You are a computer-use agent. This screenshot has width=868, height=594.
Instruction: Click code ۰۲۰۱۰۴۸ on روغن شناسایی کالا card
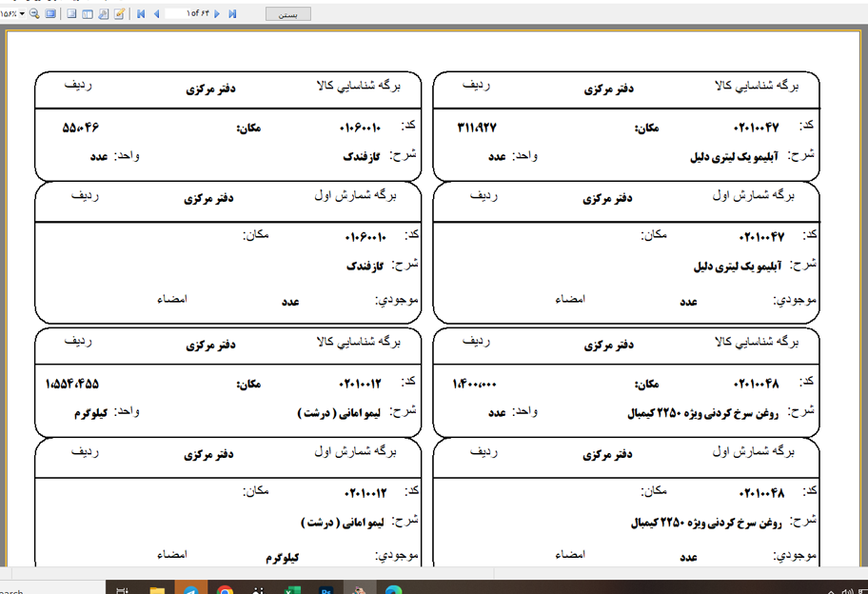[x=757, y=384]
